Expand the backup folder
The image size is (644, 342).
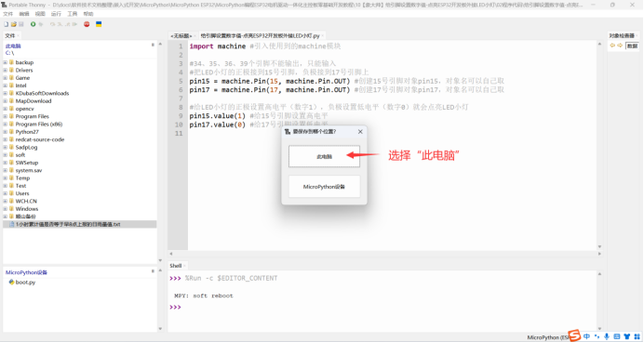[x=6, y=62]
